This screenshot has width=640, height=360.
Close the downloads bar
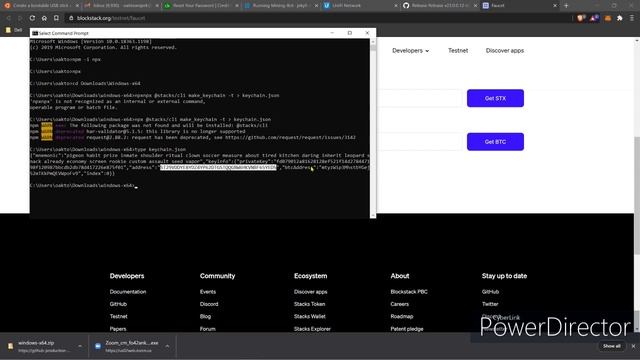(633, 346)
